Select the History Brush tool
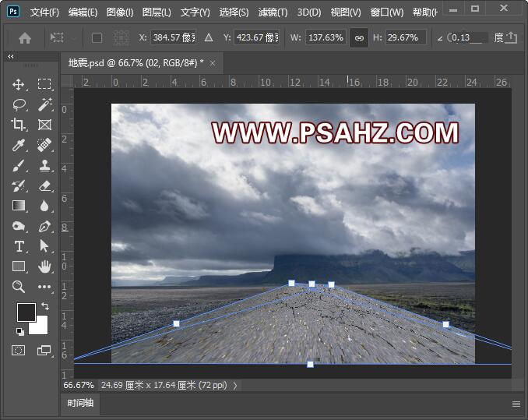Screen dimensions: 528x420 [18, 185]
